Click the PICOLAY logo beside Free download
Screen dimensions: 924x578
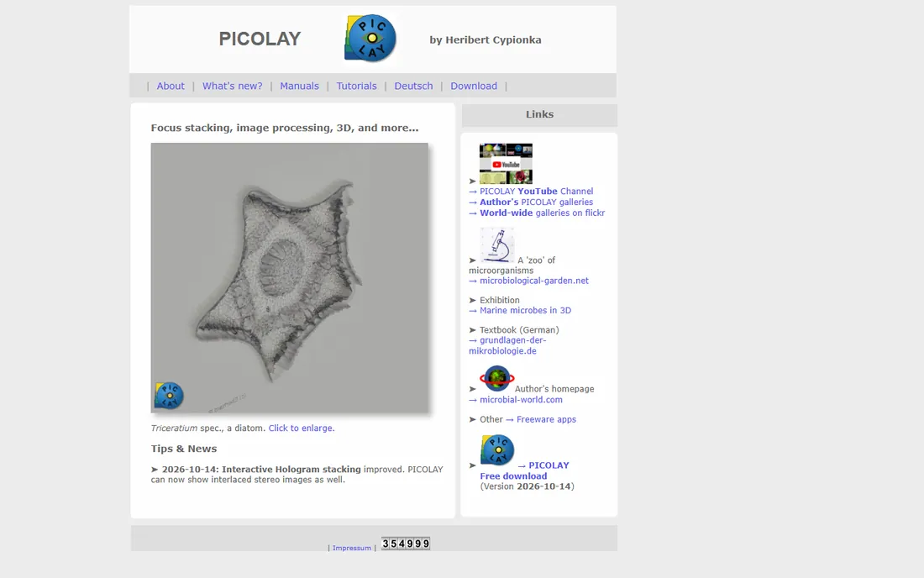click(497, 450)
